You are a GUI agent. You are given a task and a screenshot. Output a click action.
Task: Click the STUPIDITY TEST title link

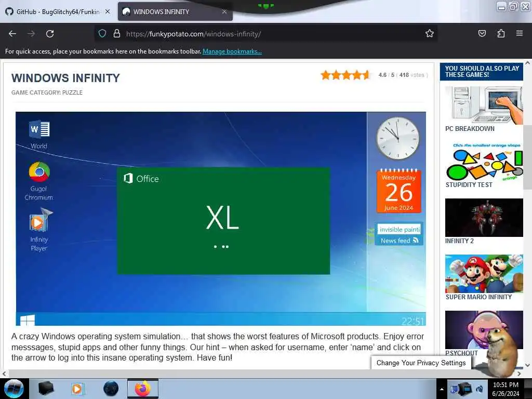[469, 185]
